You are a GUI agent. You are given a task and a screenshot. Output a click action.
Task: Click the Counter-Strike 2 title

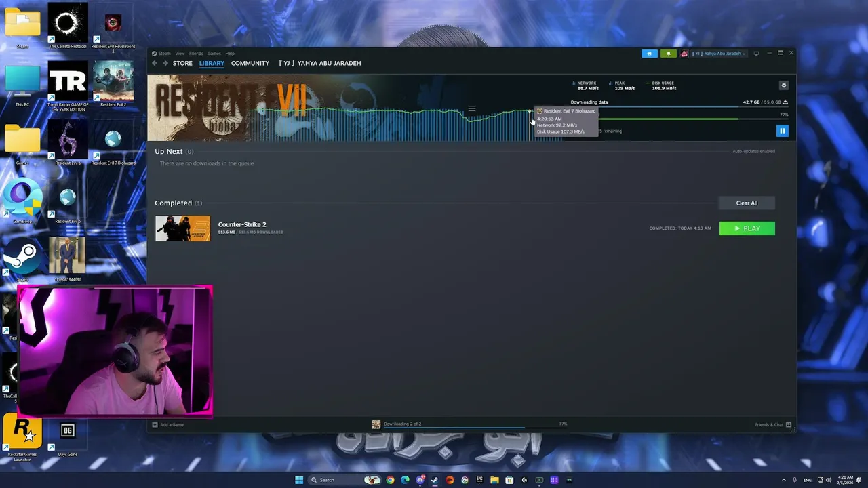[x=242, y=224]
